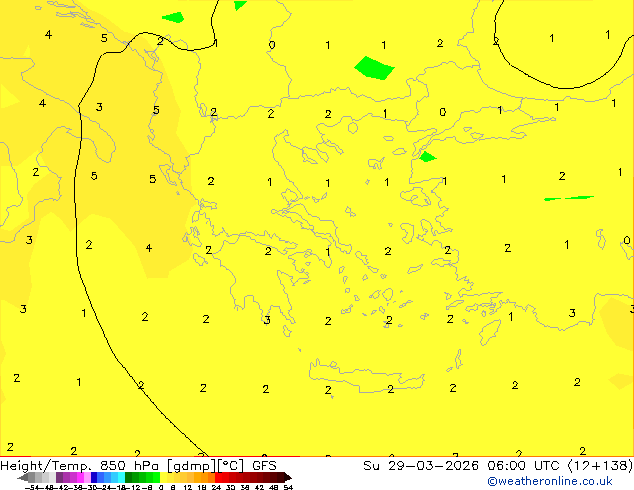Pick the bright red swatch above legend value 24
The width and height of the screenshot is (634, 490).
pos(218,477)
